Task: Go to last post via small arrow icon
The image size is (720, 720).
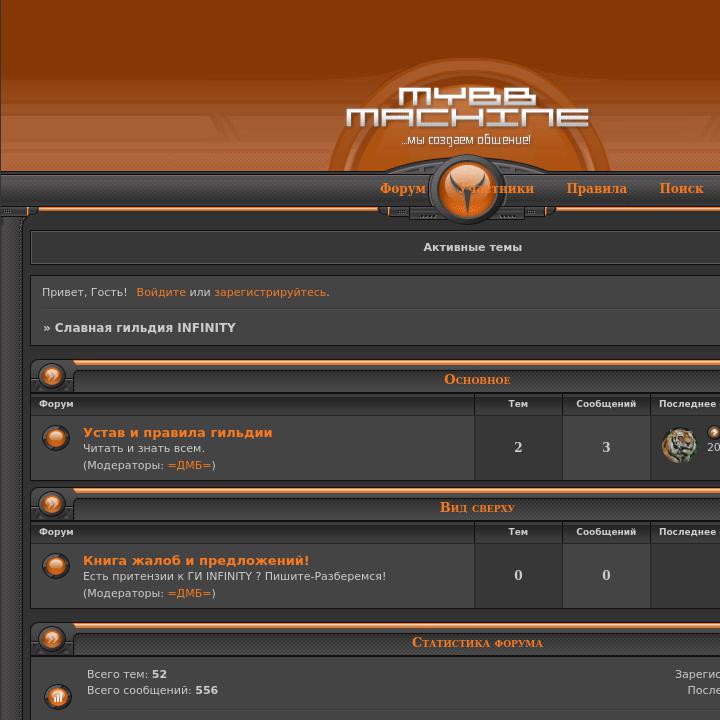Action: pos(714,432)
